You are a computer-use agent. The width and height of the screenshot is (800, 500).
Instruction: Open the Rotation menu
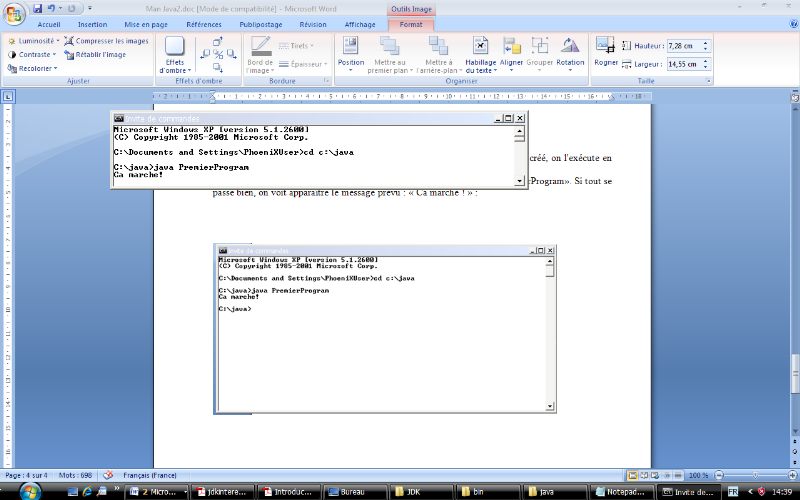pos(570,55)
